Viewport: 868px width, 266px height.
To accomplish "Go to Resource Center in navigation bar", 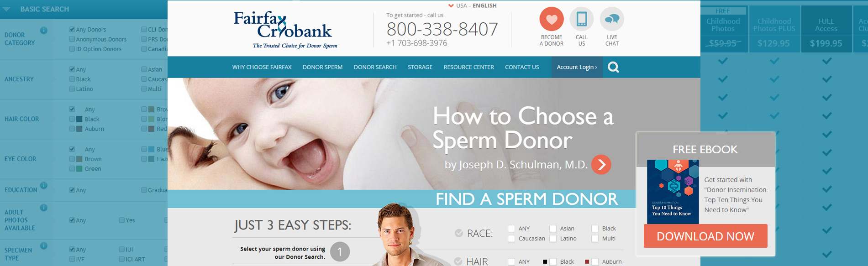I will click(469, 67).
